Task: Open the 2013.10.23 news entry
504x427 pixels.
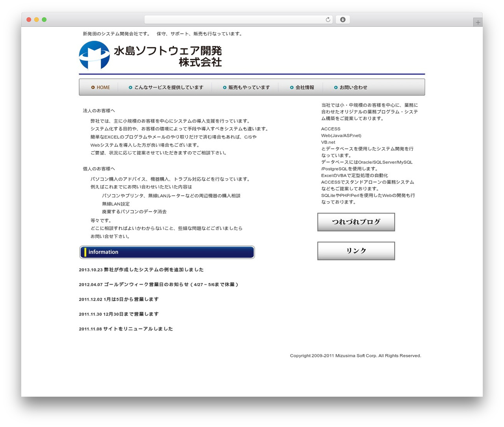Action: pyautogui.click(x=141, y=270)
